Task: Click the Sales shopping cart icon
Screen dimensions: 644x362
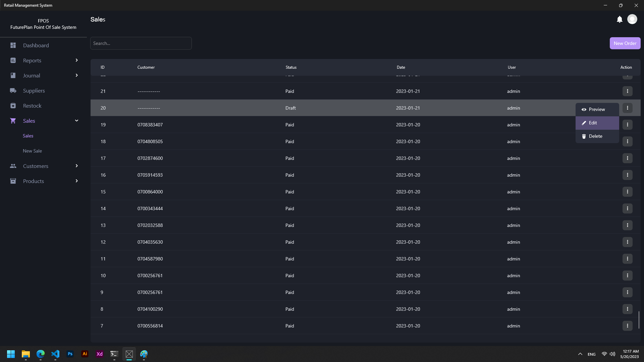Action: (13, 121)
